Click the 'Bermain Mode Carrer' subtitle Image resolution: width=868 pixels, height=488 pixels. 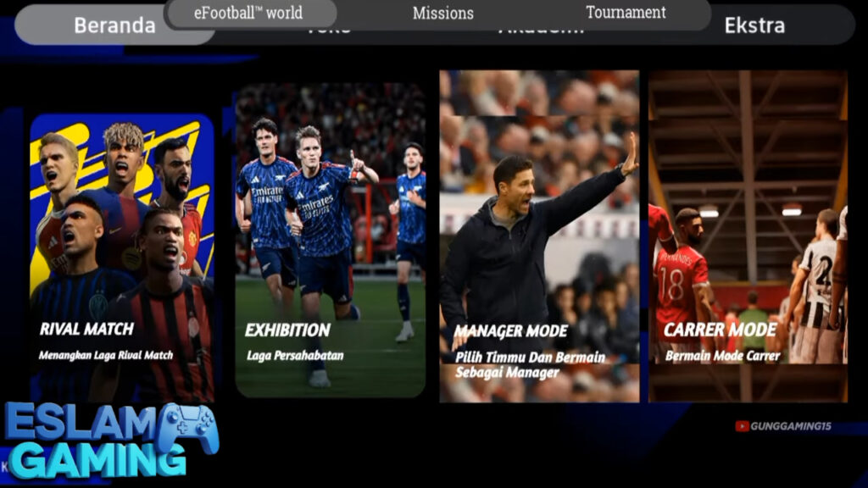pyautogui.click(x=723, y=356)
